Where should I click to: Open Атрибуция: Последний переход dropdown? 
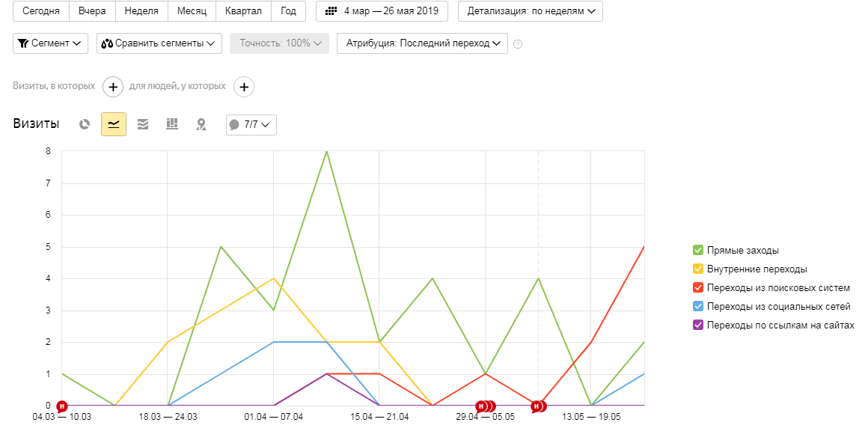coord(422,43)
